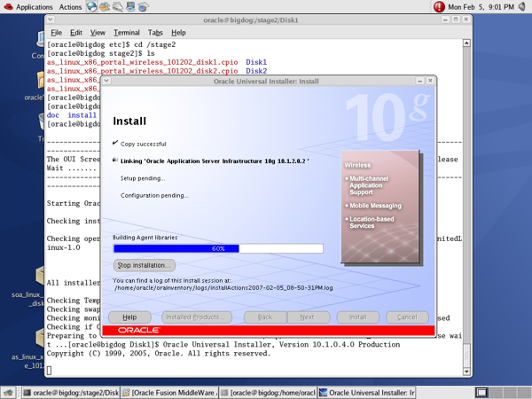Click the terminal scrollbar down arrow
The height and width of the screenshot is (399, 532).
click(x=466, y=372)
